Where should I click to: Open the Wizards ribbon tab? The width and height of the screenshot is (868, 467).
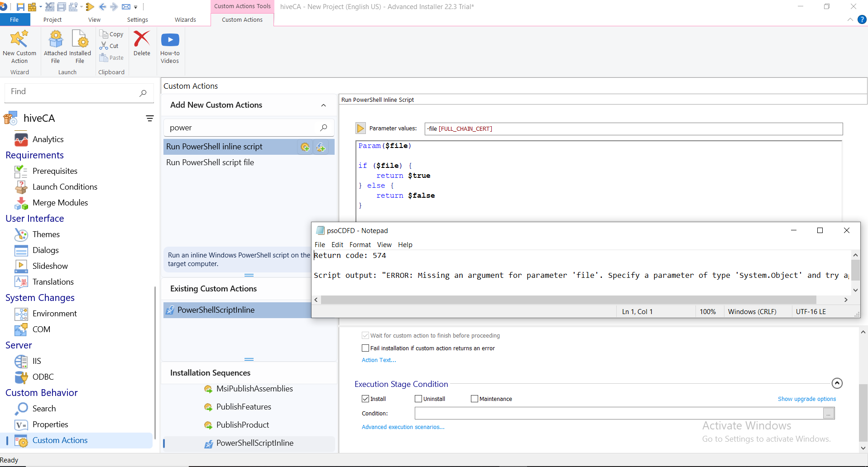[185, 19]
